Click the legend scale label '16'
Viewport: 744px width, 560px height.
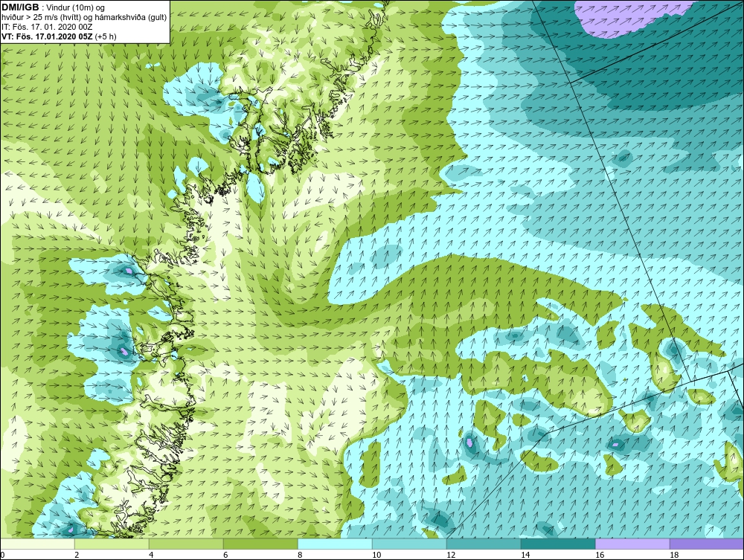(x=599, y=555)
